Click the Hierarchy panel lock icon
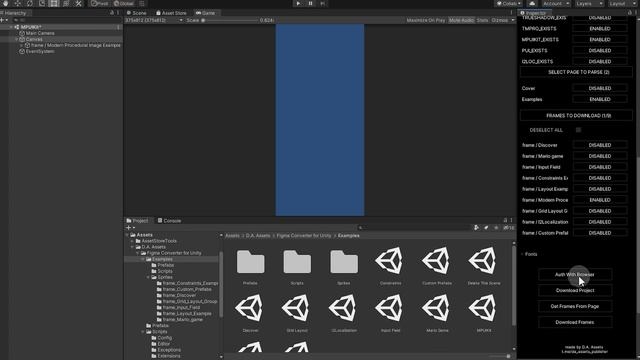Image resolution: width=640 pixels, height=360 pixels. [112, 13]
